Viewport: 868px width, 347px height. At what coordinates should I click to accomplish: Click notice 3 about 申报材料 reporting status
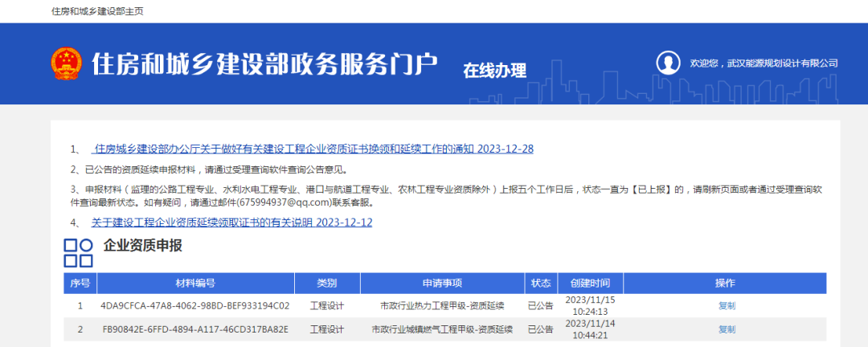tap(448, 196)
